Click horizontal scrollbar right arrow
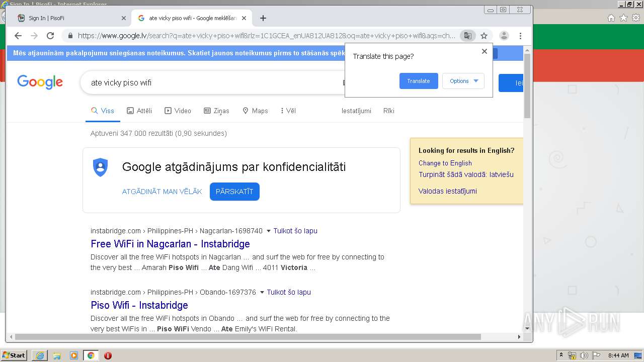644x362 pixels. point(519,337)
